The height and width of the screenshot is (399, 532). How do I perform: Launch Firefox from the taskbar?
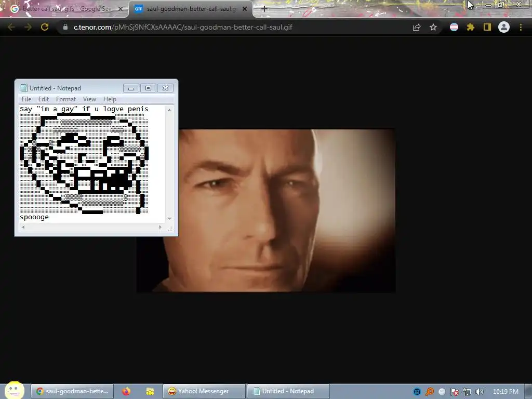coord(126,391)
